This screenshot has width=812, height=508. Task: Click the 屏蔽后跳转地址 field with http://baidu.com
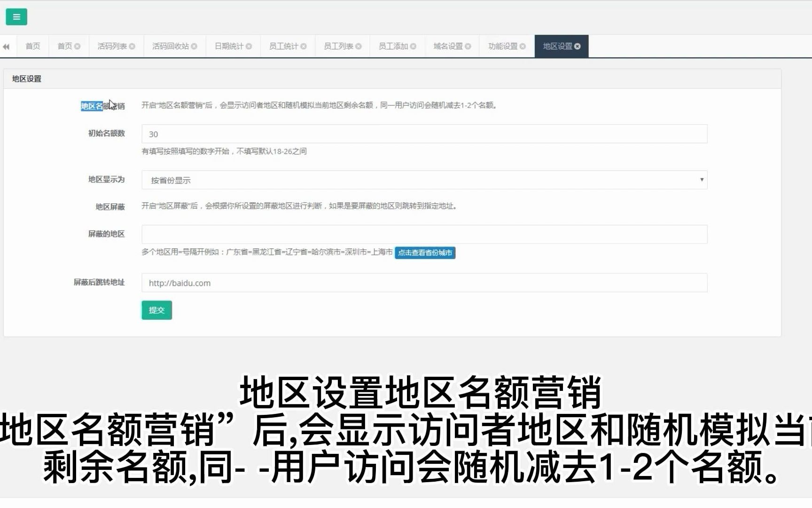(x=424, y=283)
